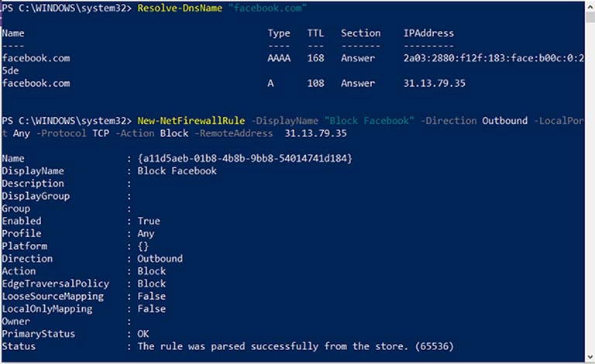Image resolution: width=595 pixels, height=364 pixels.
Task: Click the TTL value 168
Action: (315, 58)
